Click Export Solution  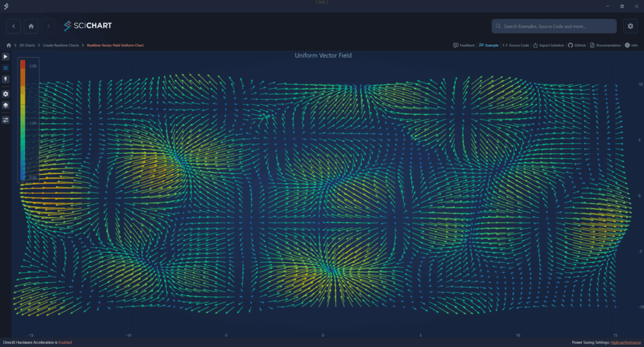tap(548, 46)
